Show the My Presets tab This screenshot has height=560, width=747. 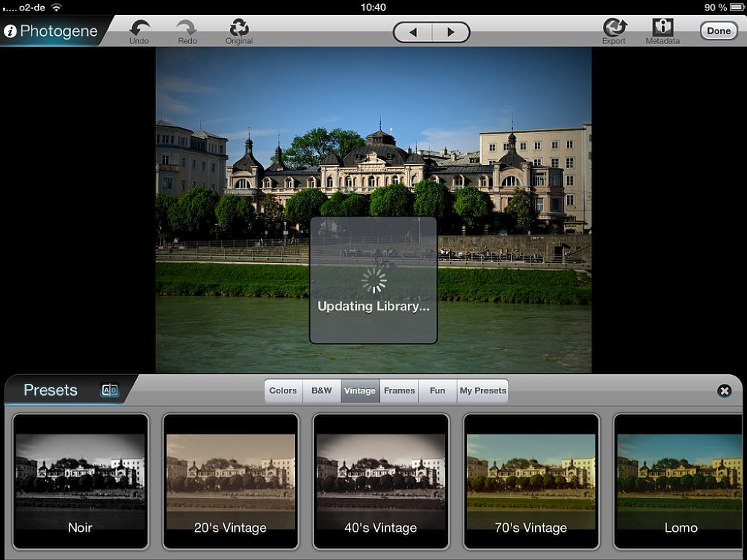[x=483, y=391]
